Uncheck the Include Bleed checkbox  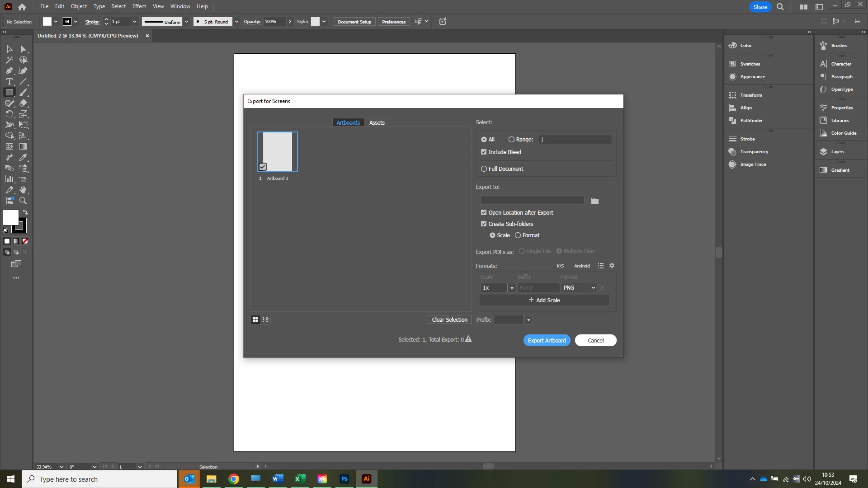[484, 152]
